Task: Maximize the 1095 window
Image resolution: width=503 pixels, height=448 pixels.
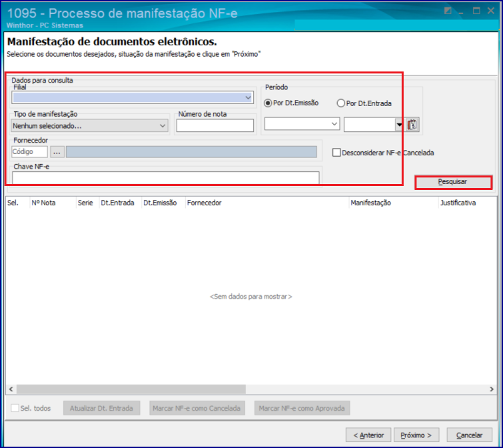Action: [476, 11]
